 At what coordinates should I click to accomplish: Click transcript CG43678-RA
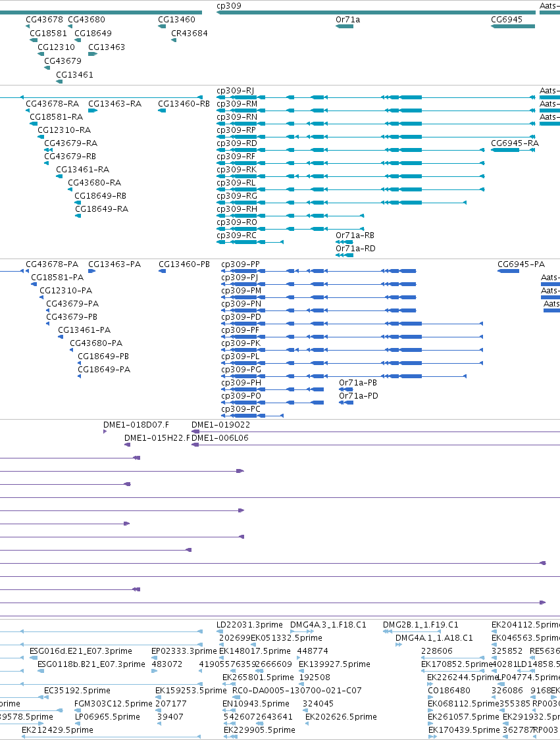click(52, 104)
